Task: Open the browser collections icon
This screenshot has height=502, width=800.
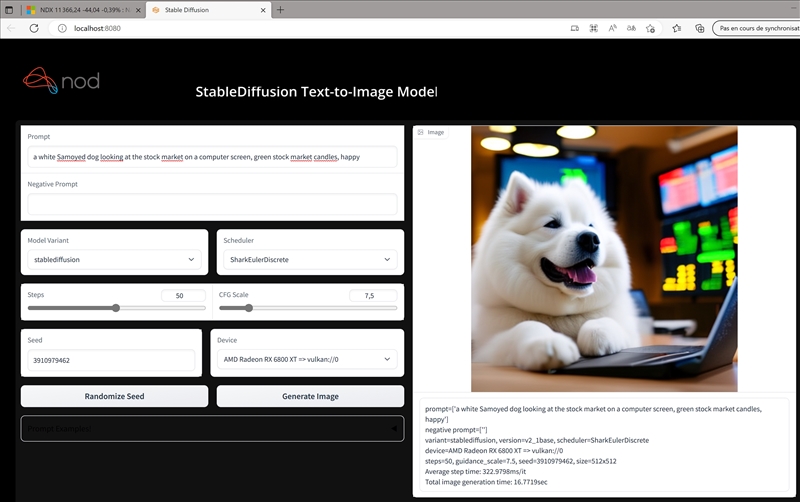Action: (x=699, y=28)
